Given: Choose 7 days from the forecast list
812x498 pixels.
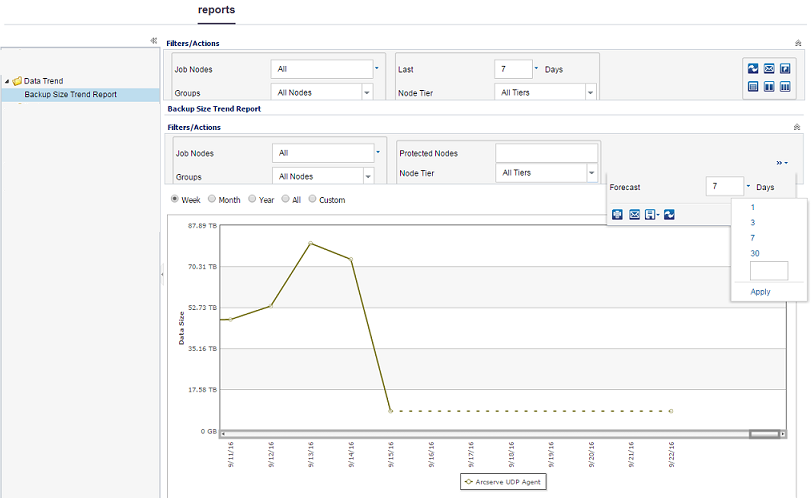Looking at the screenshot, I should click(x=752, y=238).
